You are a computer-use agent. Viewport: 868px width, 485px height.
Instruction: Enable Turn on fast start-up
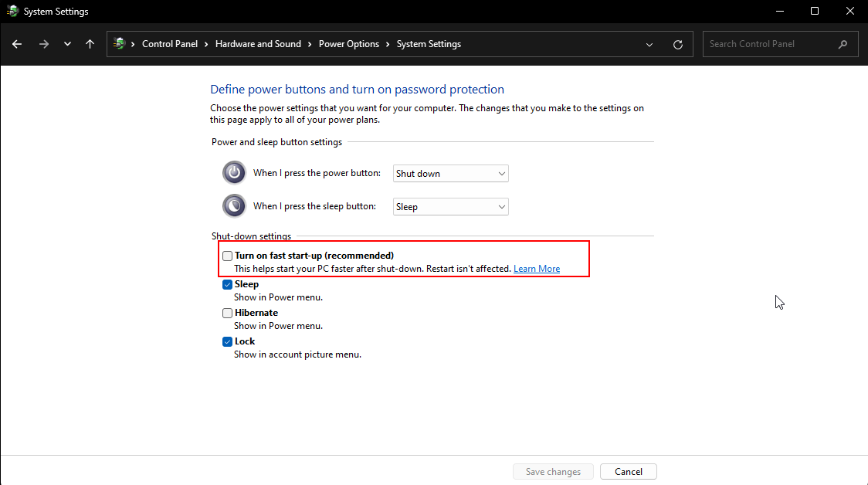227,255
